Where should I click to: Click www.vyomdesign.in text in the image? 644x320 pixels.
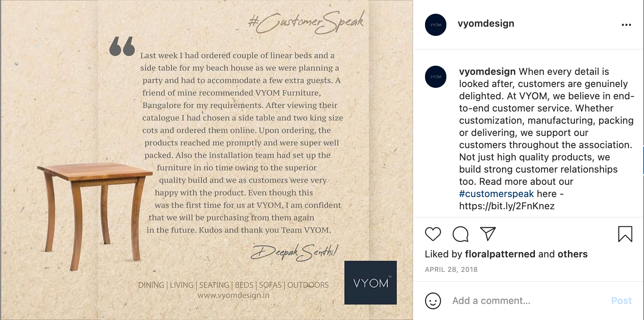click(233, 295)
